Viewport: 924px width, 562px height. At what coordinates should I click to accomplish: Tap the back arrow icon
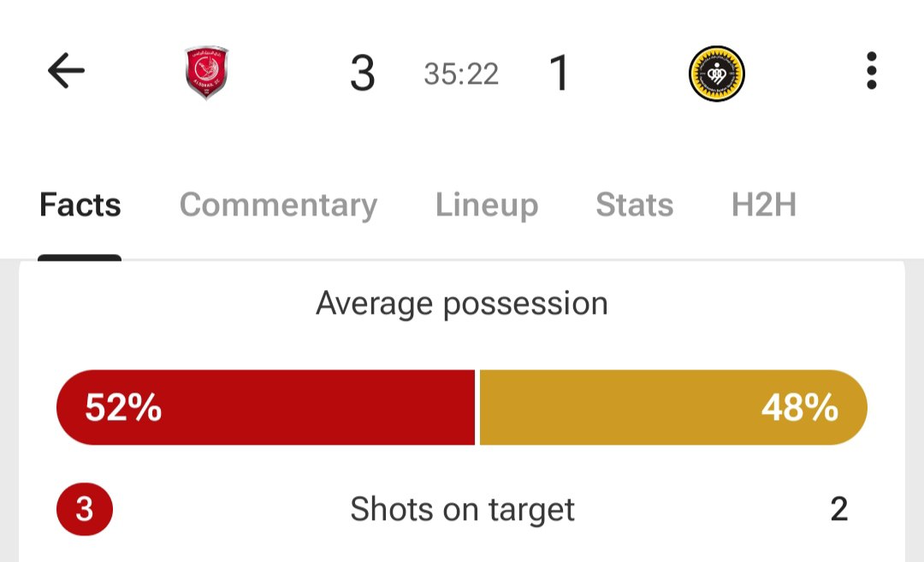pyautogui.click(x=66, y=71)
